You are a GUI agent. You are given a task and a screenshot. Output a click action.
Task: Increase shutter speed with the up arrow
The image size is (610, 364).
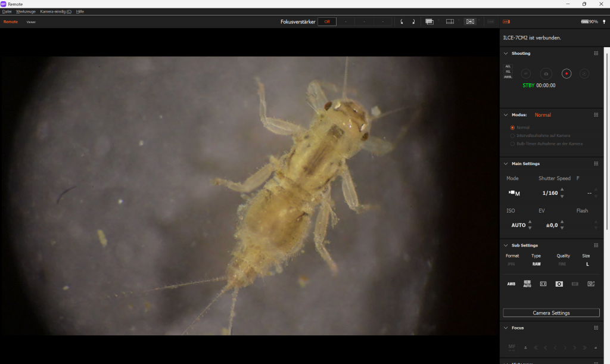tap(562, 189)
